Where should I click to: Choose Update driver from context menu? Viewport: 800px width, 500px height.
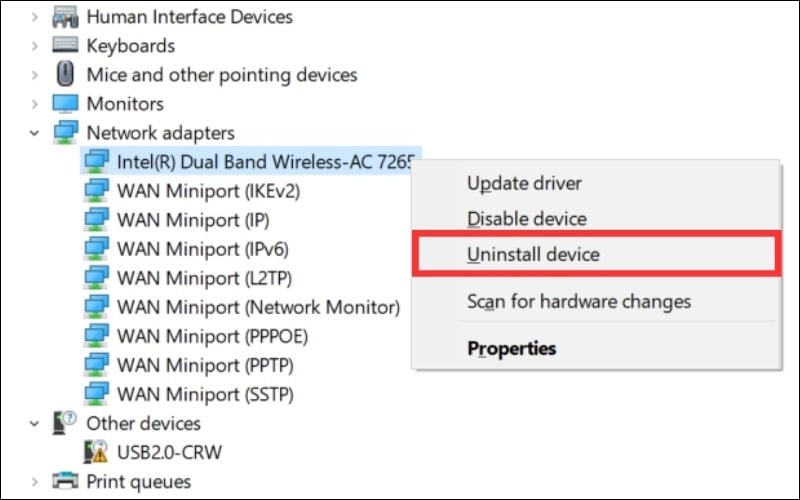(x=524, y=184)
